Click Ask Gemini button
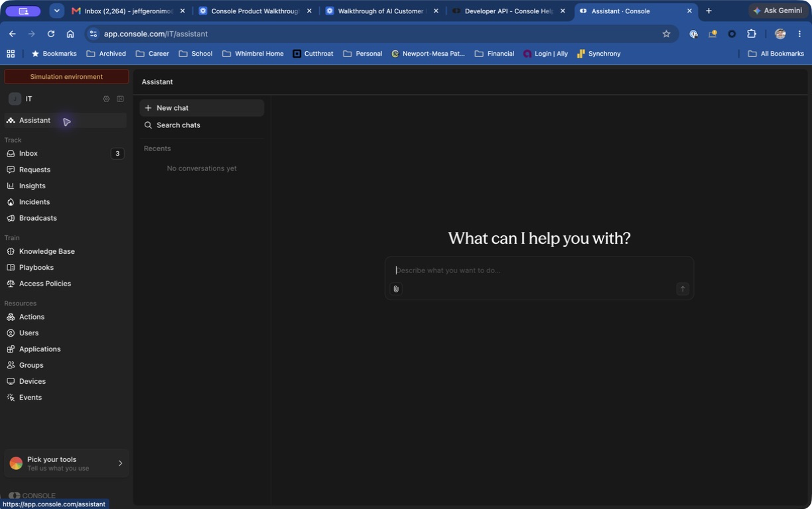Image resolution: width=812 pixels, height=509 pixels. click(x=777, y=11)
